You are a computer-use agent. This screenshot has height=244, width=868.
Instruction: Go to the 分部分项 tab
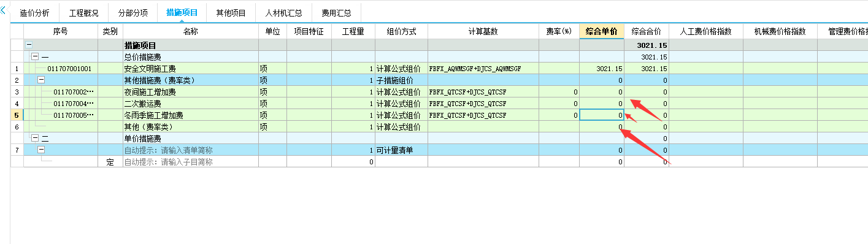pyautogui.click(x=133, y=13)
